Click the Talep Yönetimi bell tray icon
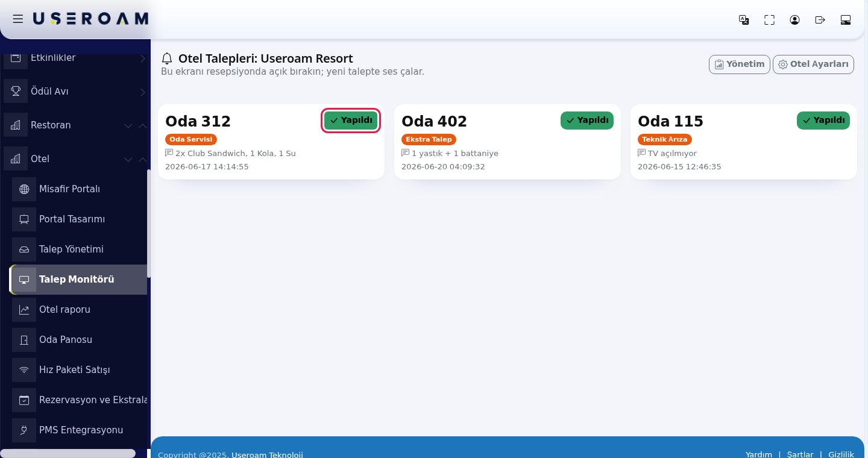The width and height of the screenshot is (868, 458). [x=24, y=249]
